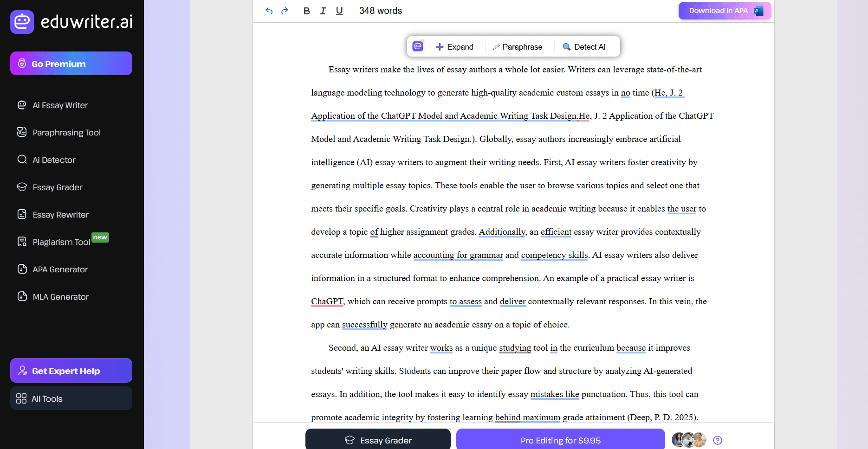Toggle underline formatting
Image resolution: width=868 pixels, height=449 pixels.
click(x=339, y=10)
